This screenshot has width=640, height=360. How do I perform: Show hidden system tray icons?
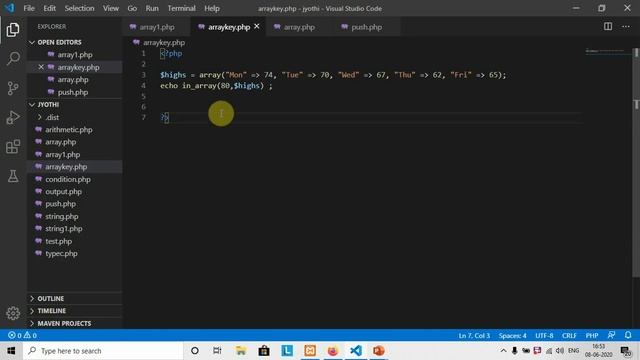[503, 351]
